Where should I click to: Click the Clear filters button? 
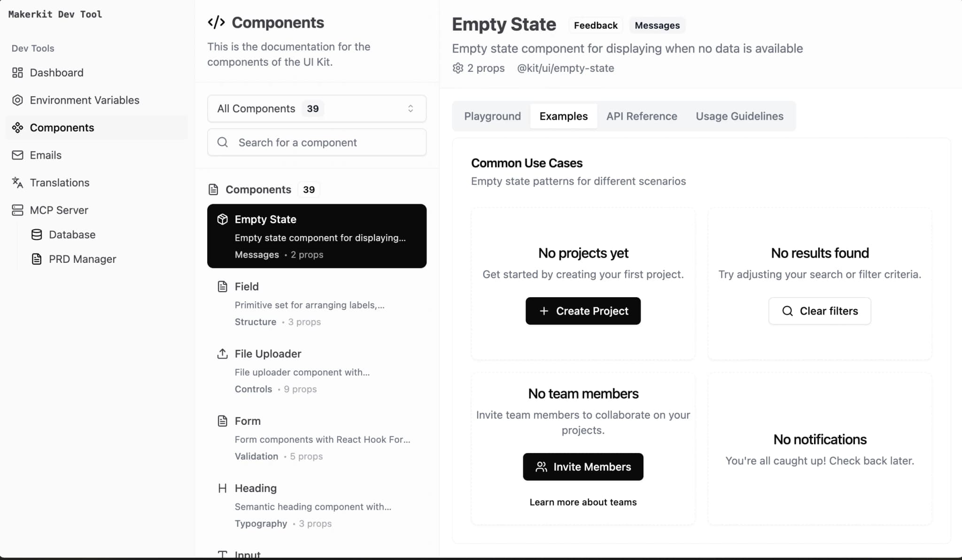pos(819,311)
